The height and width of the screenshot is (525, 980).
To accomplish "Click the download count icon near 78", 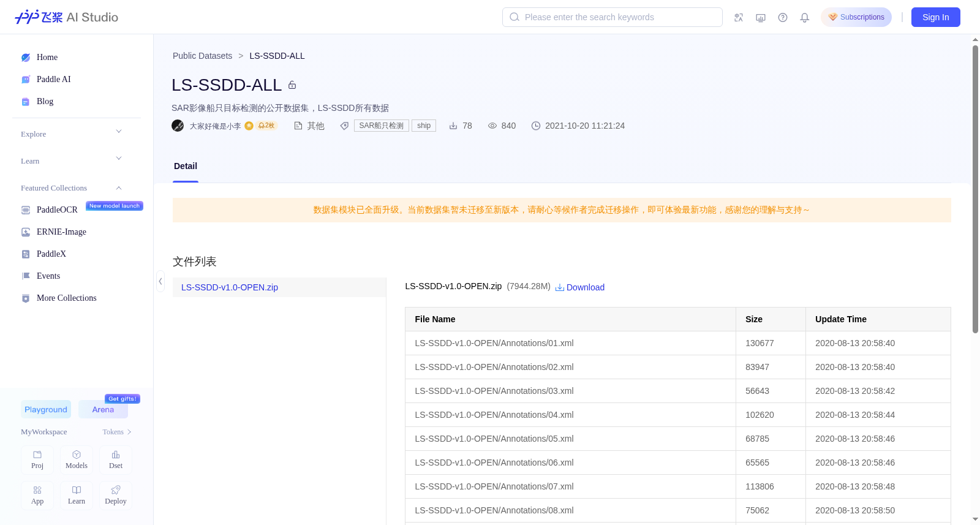I will point(453,126).
